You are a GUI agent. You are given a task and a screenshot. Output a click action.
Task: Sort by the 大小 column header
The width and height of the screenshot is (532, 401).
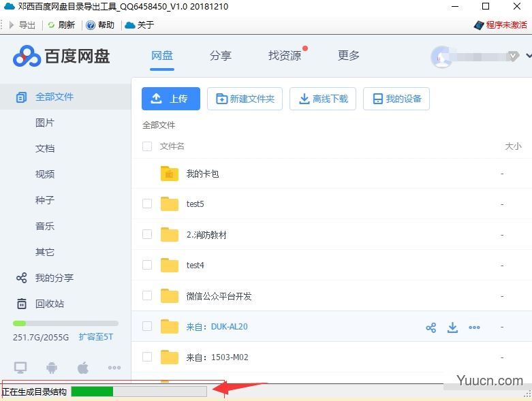[513, 146]
